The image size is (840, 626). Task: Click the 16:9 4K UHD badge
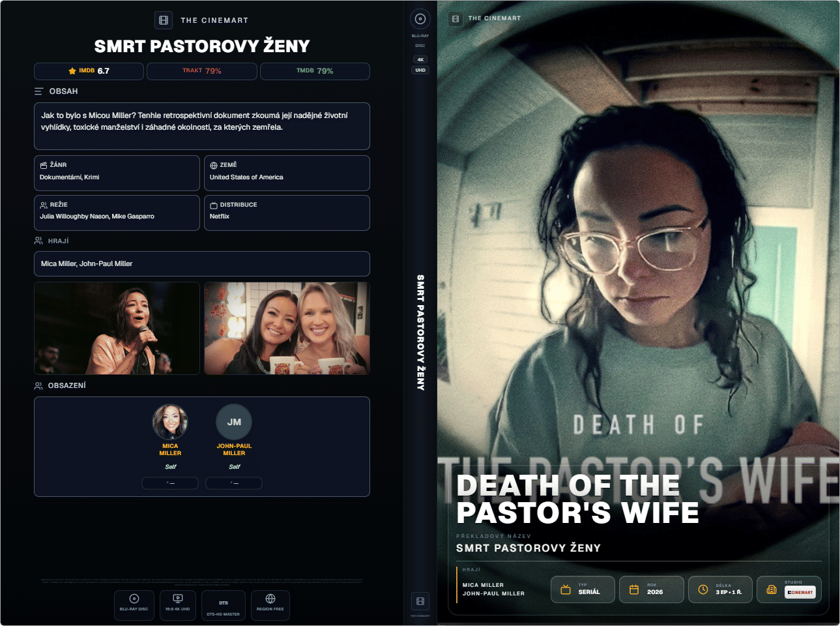tap(178, 606)
